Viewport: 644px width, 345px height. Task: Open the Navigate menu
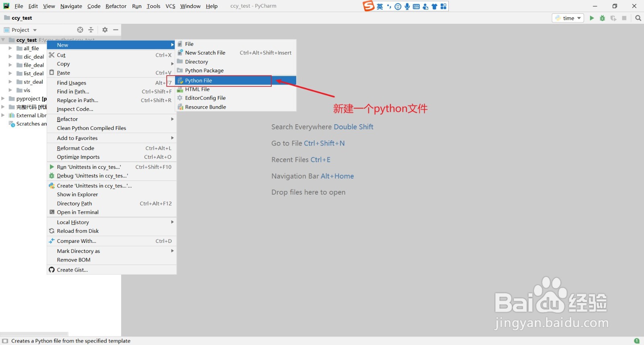[x=71, y=6]
